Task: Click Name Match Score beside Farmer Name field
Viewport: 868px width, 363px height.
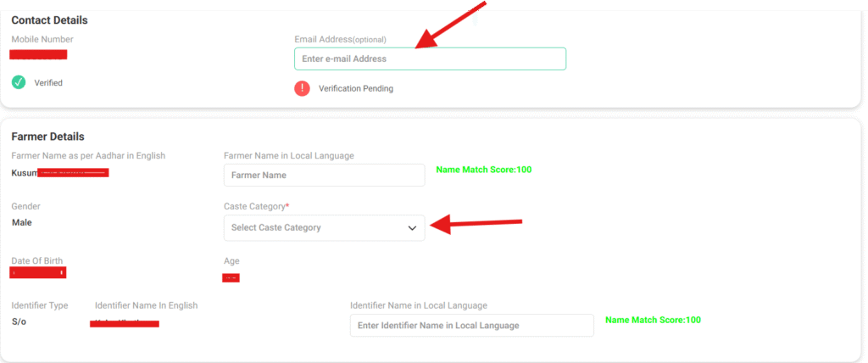Action: tap(484, 170)
